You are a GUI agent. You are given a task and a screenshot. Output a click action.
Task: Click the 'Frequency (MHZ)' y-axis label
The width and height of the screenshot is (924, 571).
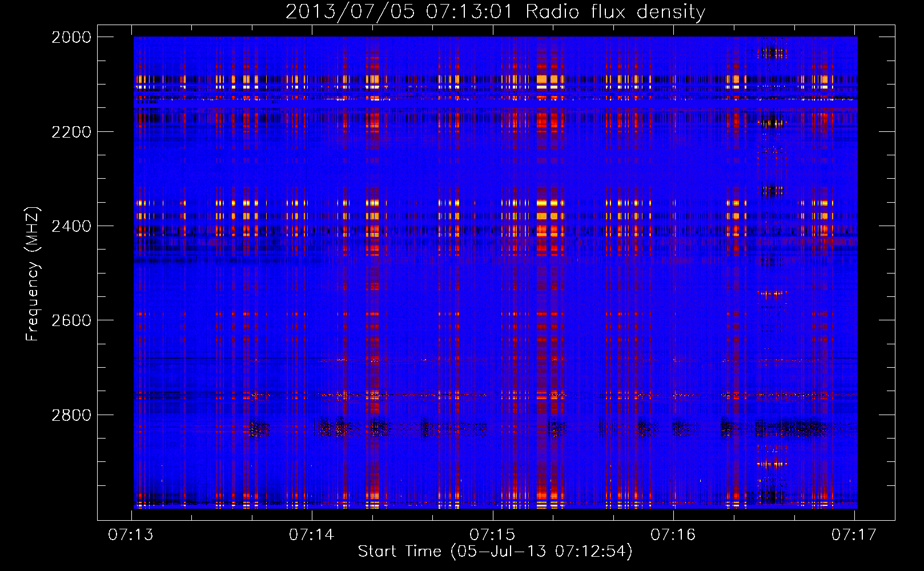[x=33, y=274]
